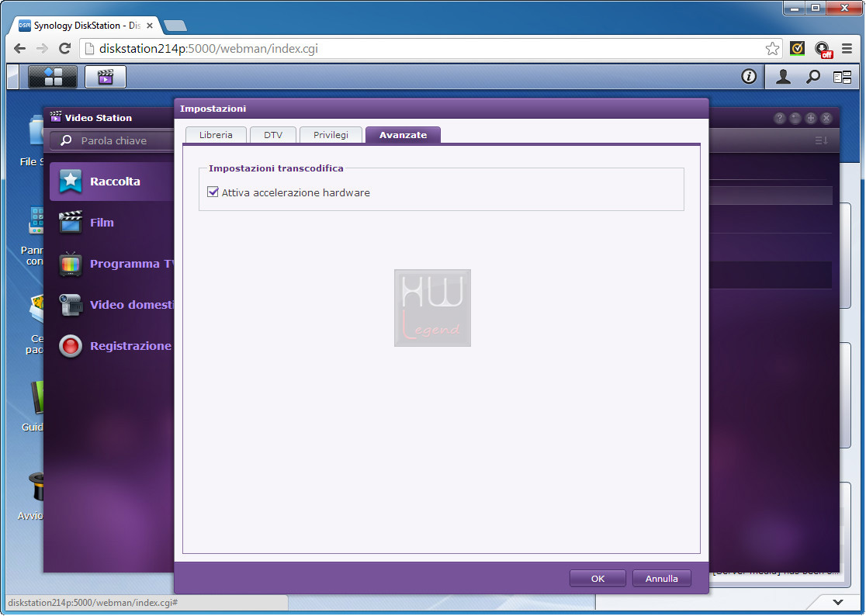Open the Film section
The width and height of the screenshot is (866, 616).
pos(112,222)
